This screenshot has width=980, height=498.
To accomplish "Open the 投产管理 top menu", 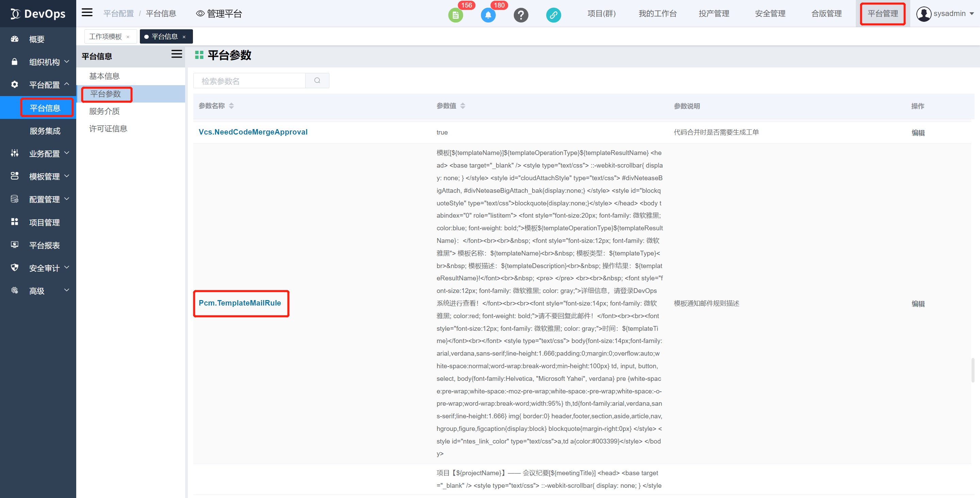I will tap(714, 14).
